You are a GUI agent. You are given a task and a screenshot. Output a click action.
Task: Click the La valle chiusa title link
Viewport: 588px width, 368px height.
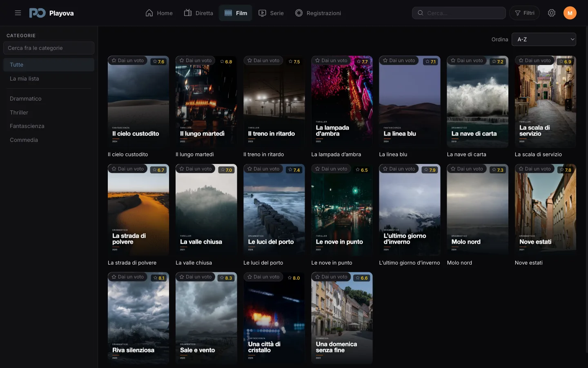194,263
